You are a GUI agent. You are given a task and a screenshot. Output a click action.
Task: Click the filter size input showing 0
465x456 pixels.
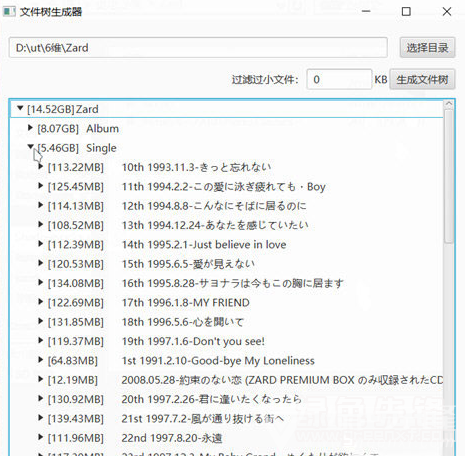339,79
